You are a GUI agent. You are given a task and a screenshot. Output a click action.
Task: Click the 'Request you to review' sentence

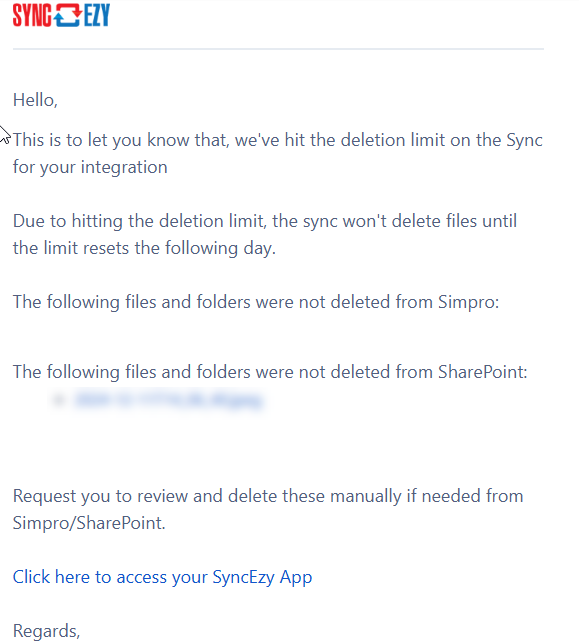click(268, 496)
